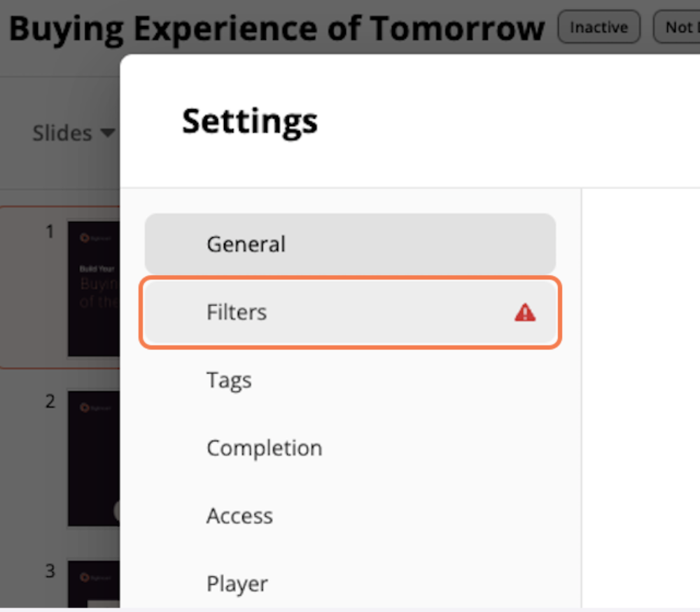This screenshot has width=700, height=612.
Task: Open the Slides view selector label
Action: click(62, 133)
